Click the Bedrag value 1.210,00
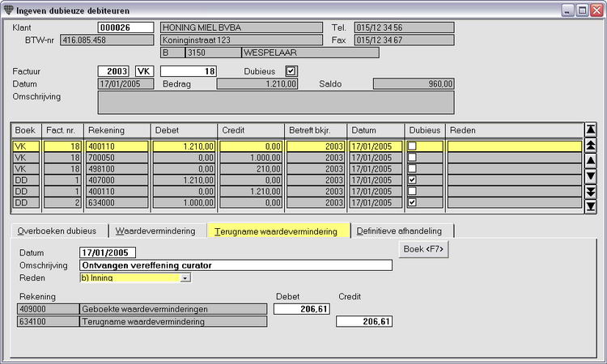This screenshot has height=364, width=607. (x=257, y=83)
